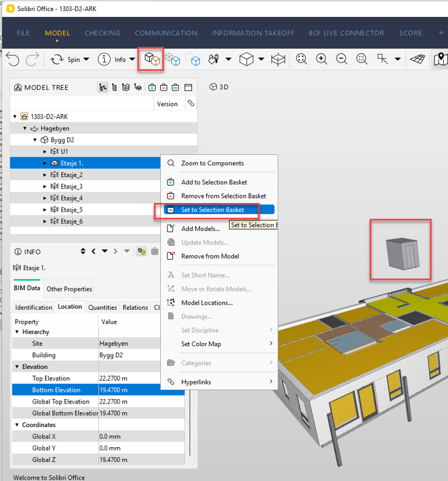
Task: Click the window layout icon in Model Tree header
Action: click(x=188, y=88)
